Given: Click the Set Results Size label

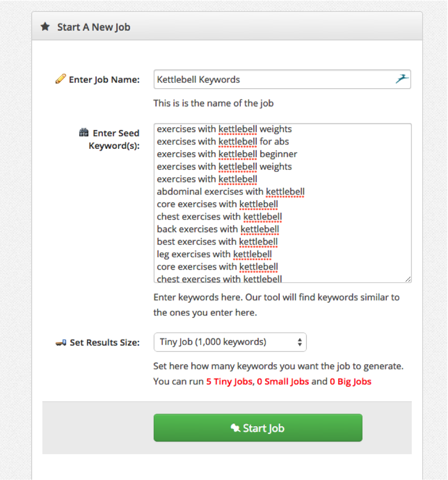Looking at the screenshot, I should click(105, 343).
